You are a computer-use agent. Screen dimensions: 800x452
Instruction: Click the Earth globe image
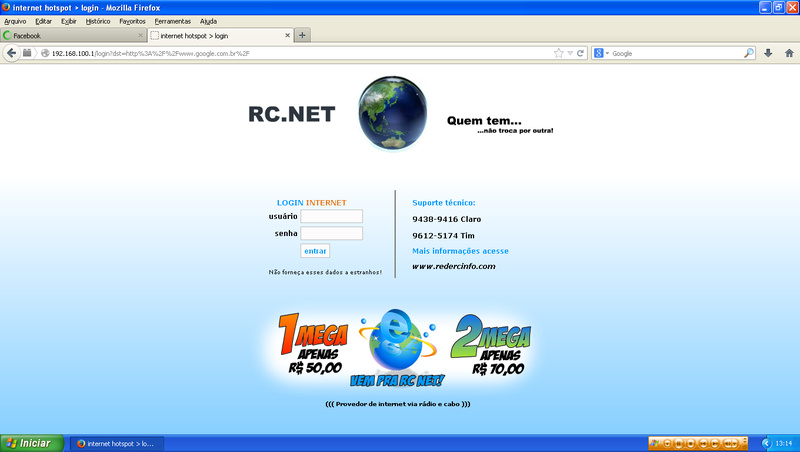point(392,113)
